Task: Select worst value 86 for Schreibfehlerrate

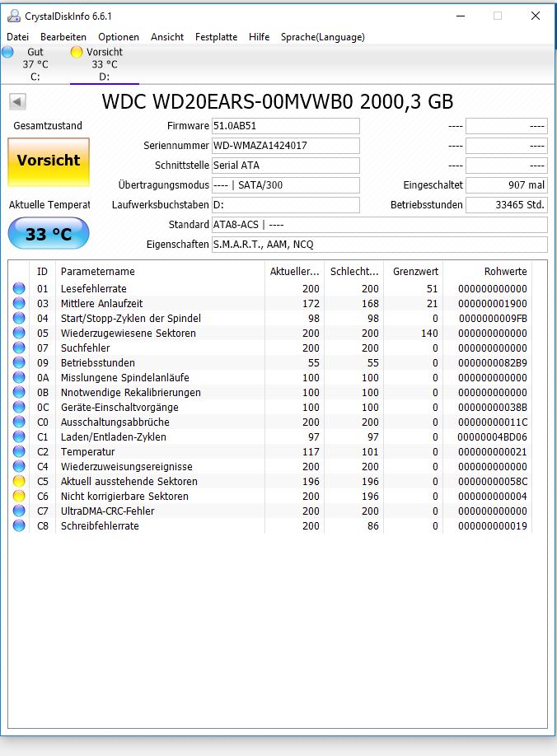Action: click(372, 526)
